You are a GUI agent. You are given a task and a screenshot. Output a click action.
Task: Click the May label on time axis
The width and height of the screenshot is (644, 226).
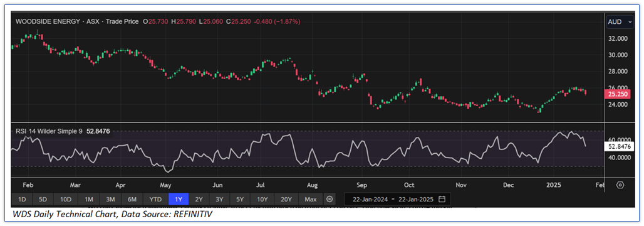tap(165, 185)
